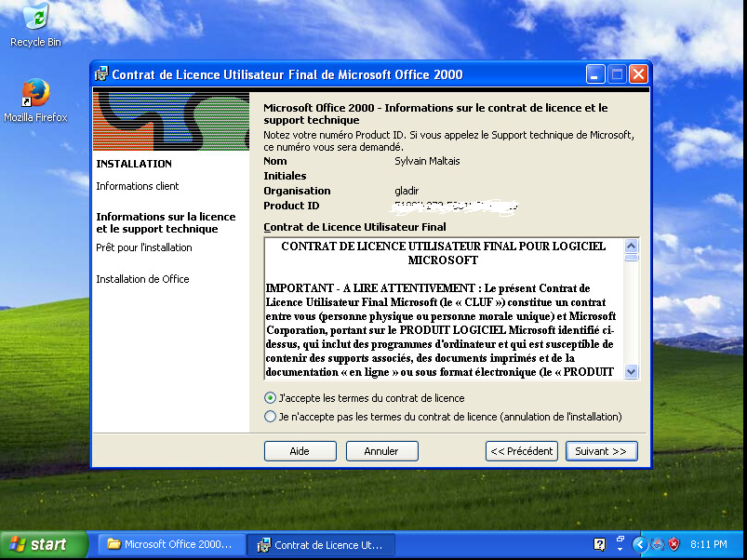
Task: Select the Contrat de Licence taskbar button
Action: point(321,545)
